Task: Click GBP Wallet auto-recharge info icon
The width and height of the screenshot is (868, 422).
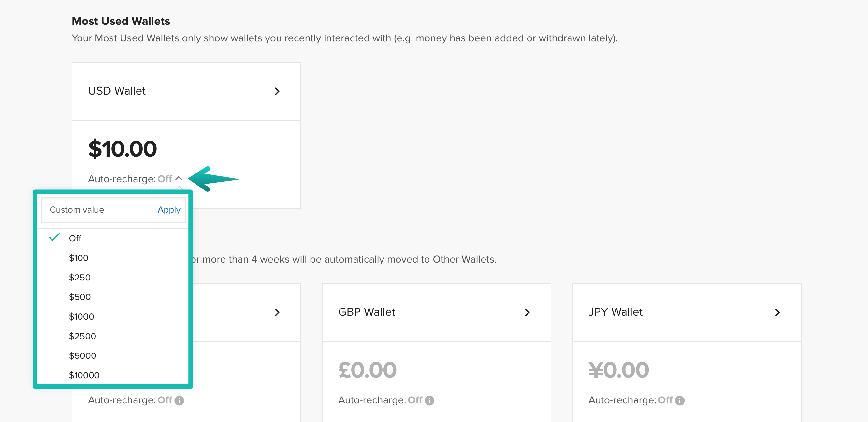Action: pos(430,400)
